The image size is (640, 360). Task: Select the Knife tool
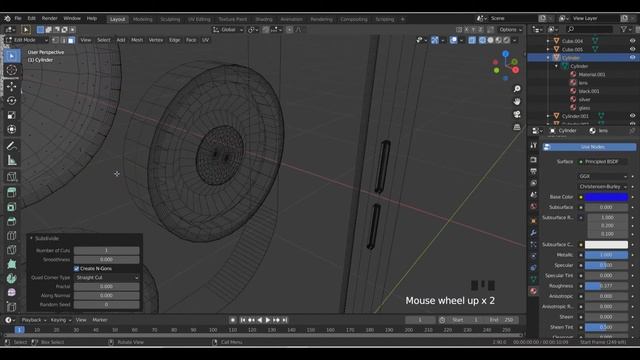pyautogui.click(x=11, y=249)
